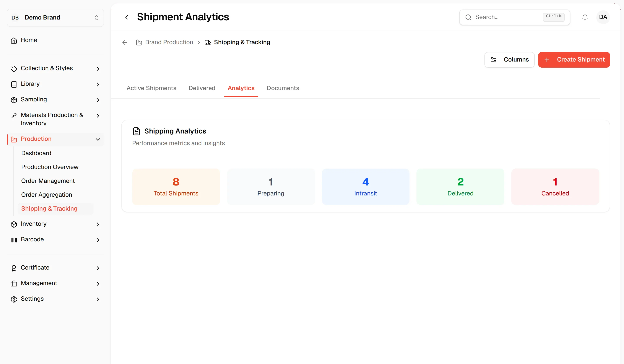Click the Total Shipments stat card

point(176,187)
